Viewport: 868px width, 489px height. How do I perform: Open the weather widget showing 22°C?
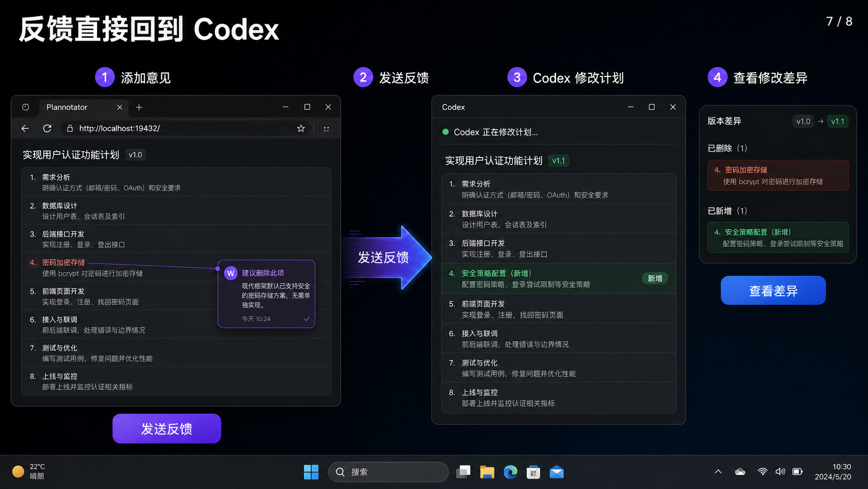tap(29, 471)
